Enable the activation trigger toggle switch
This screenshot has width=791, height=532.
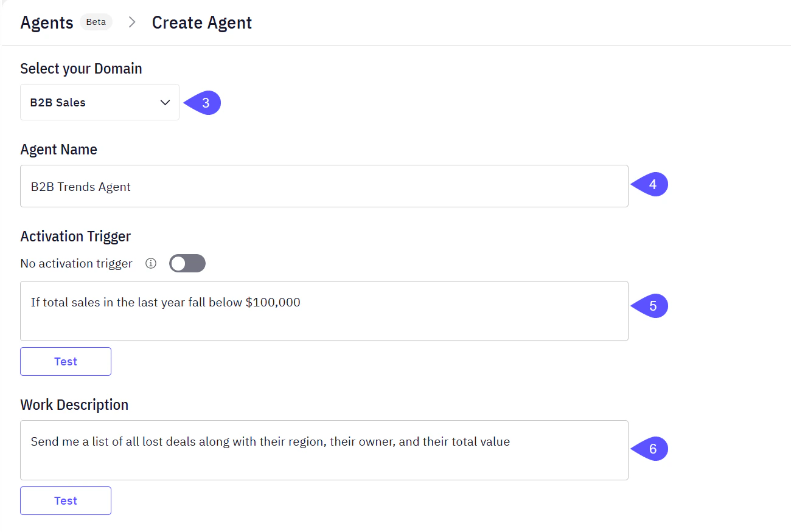(187, 263)
